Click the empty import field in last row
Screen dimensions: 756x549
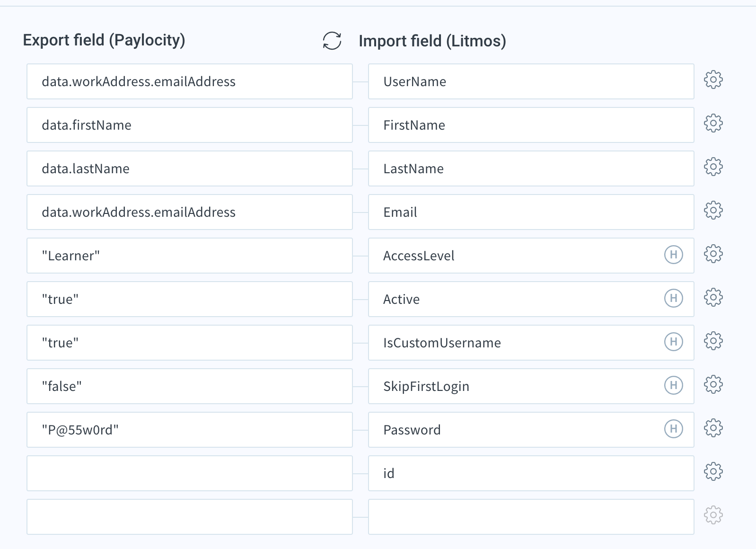tap(531, 517)
